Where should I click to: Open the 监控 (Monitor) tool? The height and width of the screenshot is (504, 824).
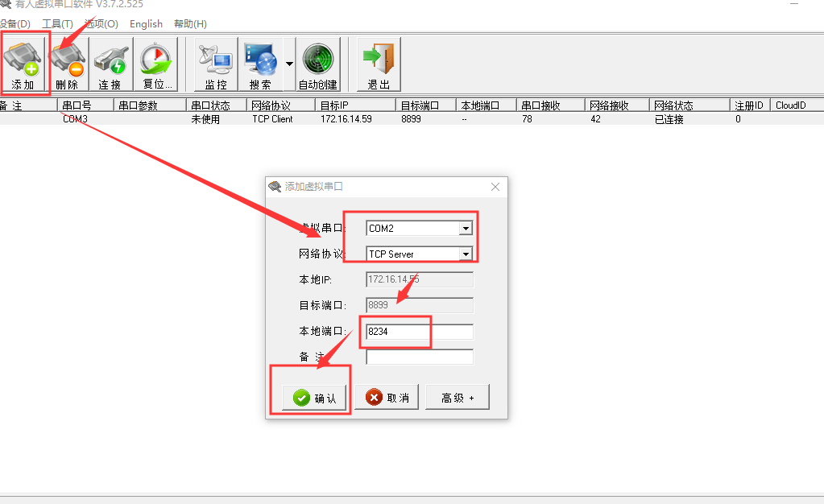pyautogui.click(x=216, y=64)
